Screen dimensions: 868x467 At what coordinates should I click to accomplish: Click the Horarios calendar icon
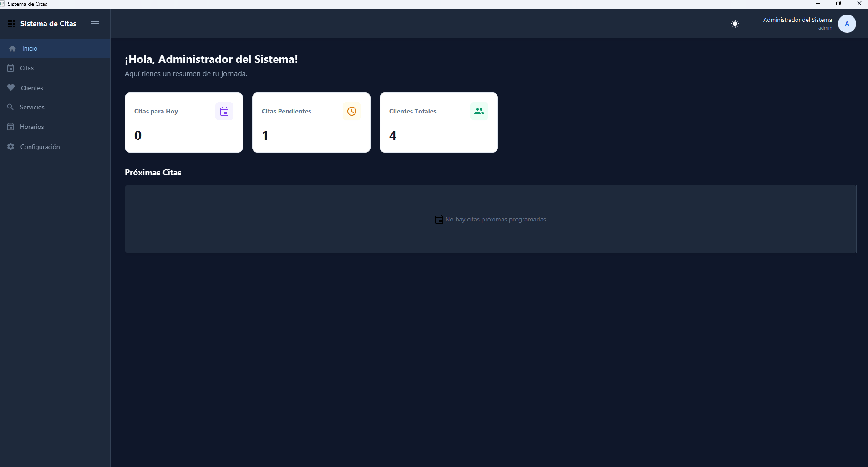[x=10, y=126]
